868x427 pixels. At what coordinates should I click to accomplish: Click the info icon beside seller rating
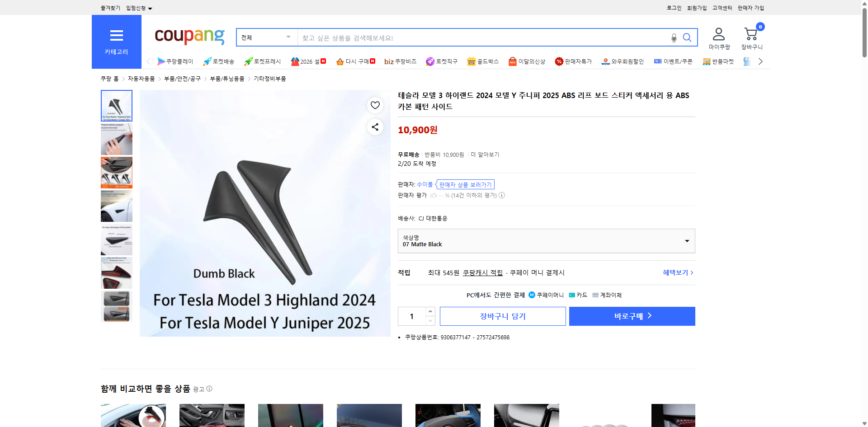point(502,195)
